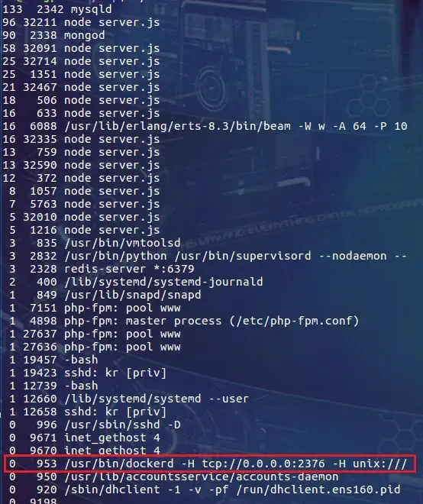The height and width of the screenshot is (504, 423).
Task: Select the mongod process entry
Action: (x=53, y=35)
